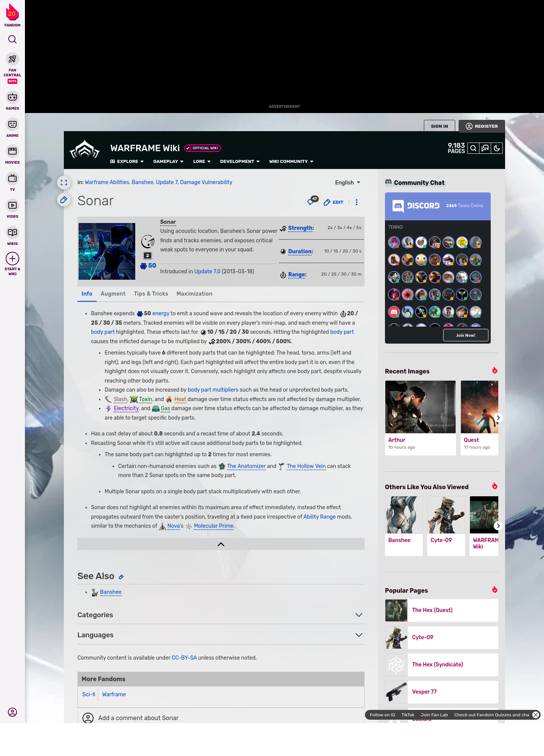Open the Development dropdown menu

(x=240, y=161)
